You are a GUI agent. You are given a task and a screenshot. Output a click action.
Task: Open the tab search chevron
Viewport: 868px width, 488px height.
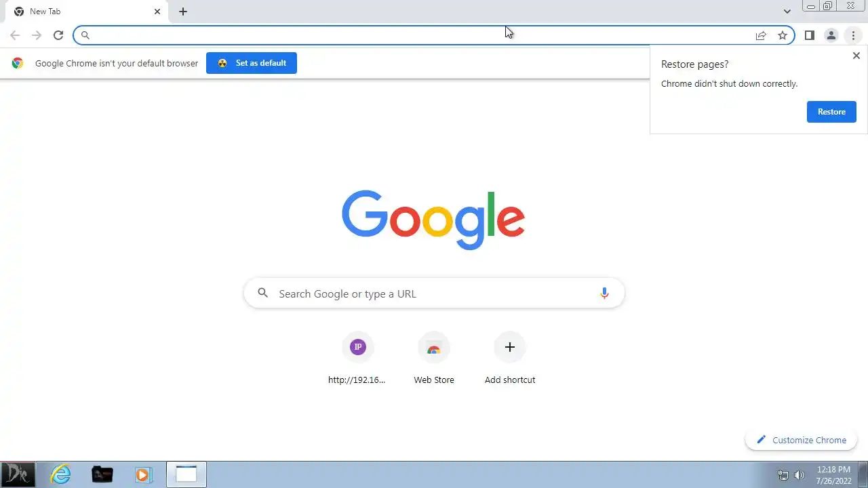pyautogui.click(x=787, y=12)
